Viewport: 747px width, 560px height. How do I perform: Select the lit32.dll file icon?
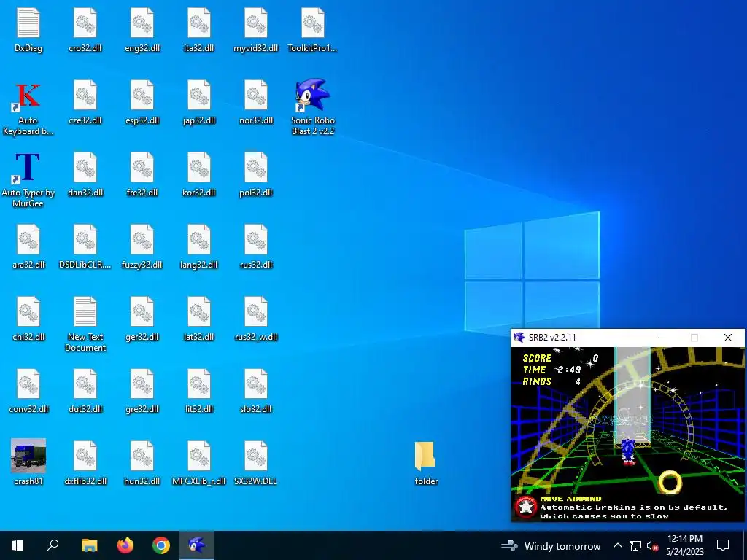(x=199, y=384)
